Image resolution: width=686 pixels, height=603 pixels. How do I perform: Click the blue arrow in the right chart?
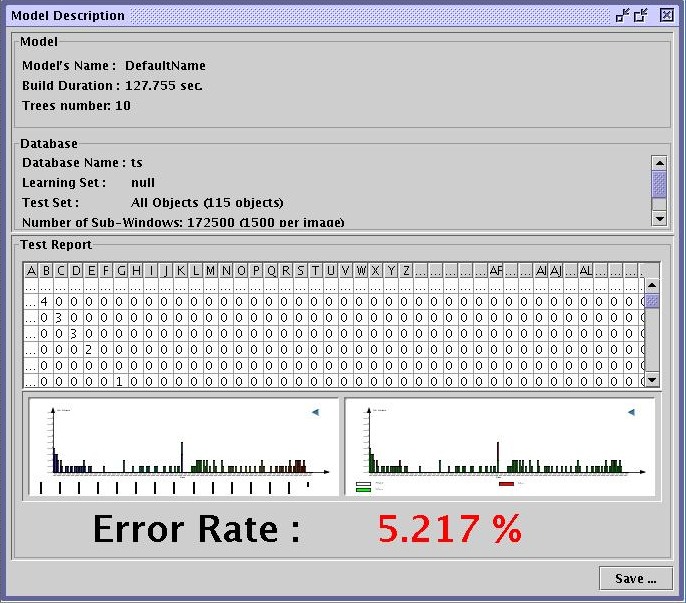[630, 411]
